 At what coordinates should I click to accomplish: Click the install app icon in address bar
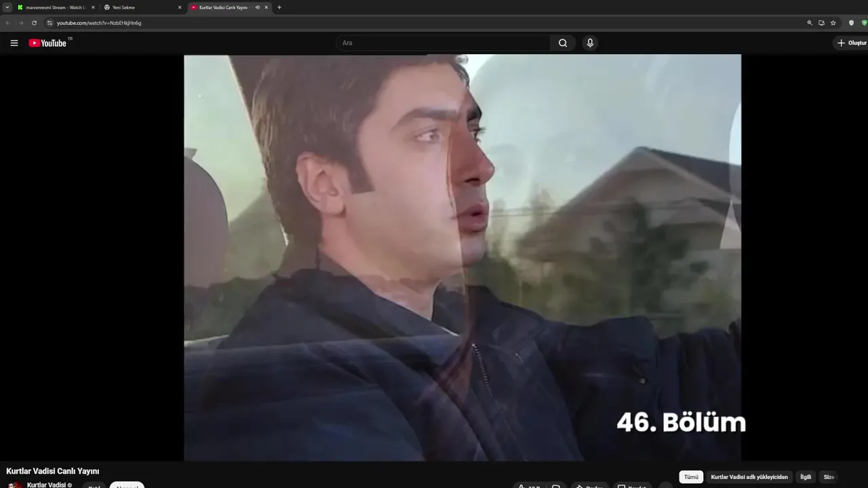(821, 22)
